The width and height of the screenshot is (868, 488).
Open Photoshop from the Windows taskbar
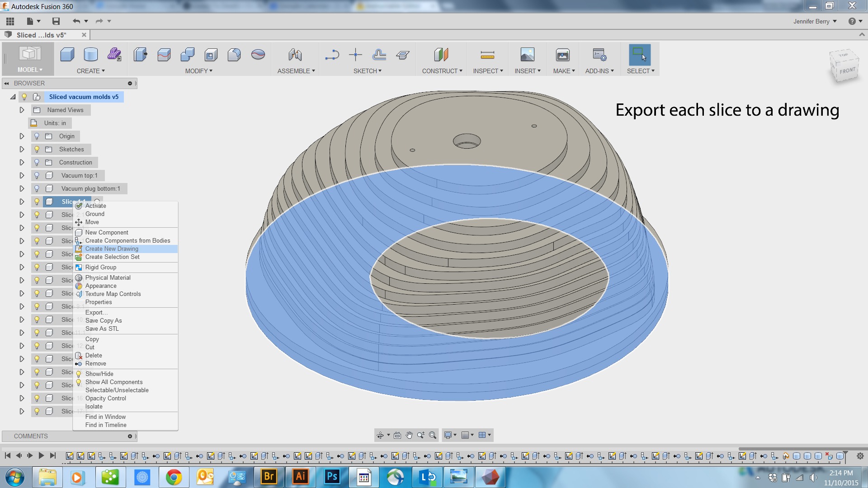tap(332, 477)
